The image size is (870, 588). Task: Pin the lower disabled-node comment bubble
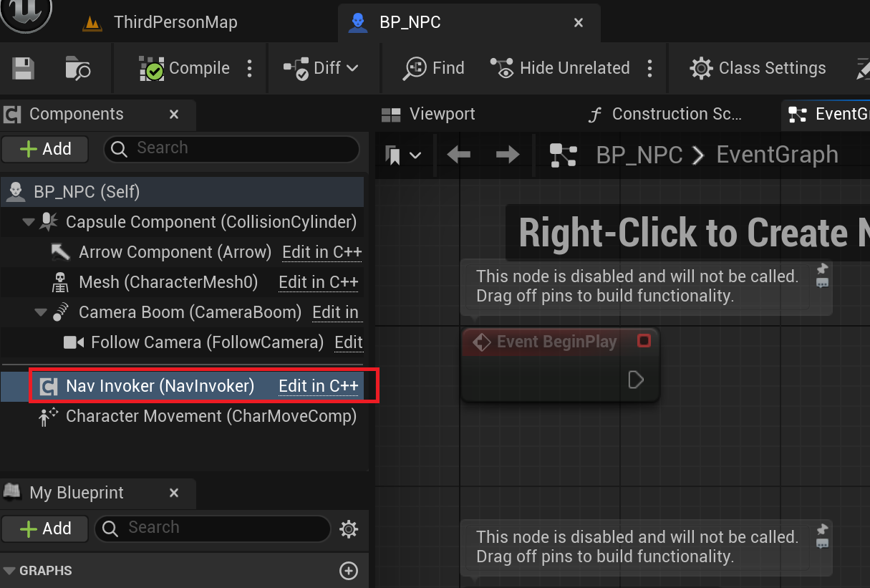(822, 529)
